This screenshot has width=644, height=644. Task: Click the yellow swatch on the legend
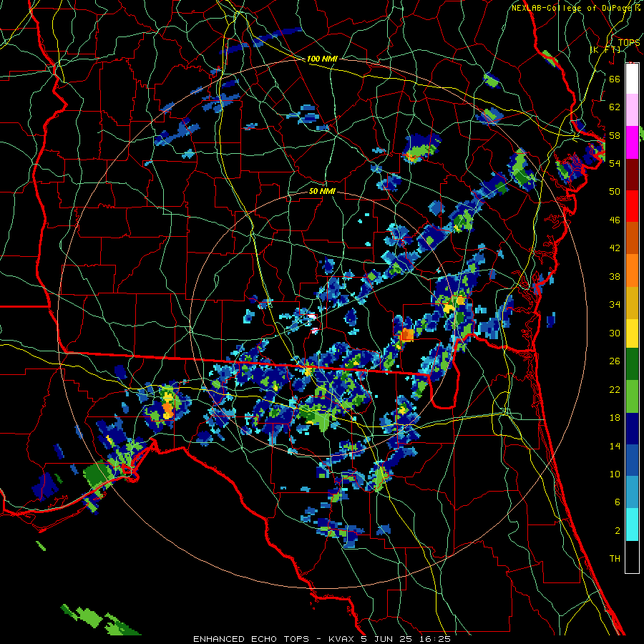[x=632, y=333]
